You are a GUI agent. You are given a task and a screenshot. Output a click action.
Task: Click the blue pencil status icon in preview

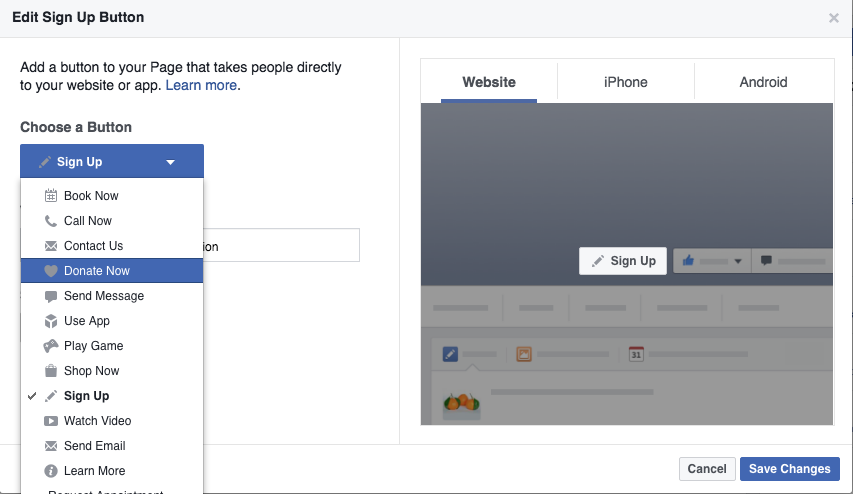point(450,355)
